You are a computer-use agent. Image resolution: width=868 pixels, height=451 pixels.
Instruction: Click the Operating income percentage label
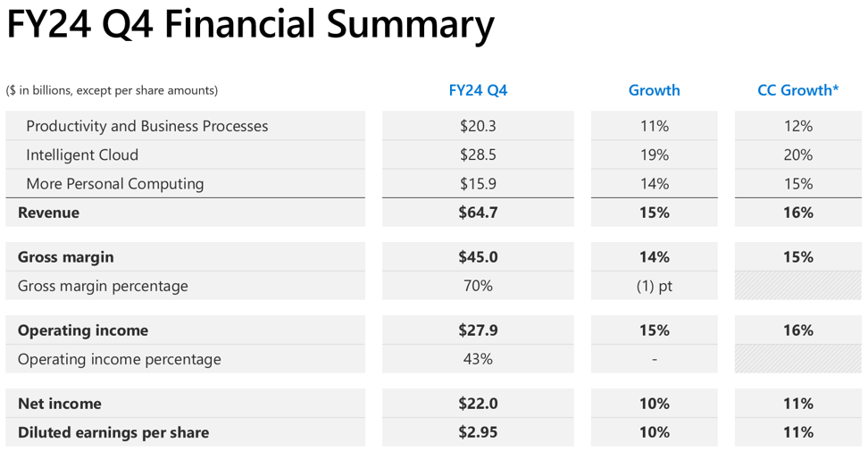[x=119, y=359]
